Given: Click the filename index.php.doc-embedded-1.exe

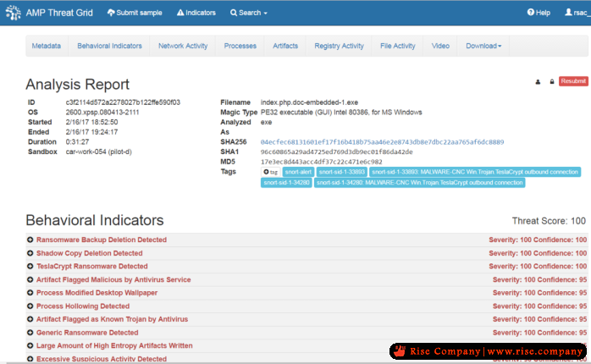Looking at the screenshot, I should 309,102.
